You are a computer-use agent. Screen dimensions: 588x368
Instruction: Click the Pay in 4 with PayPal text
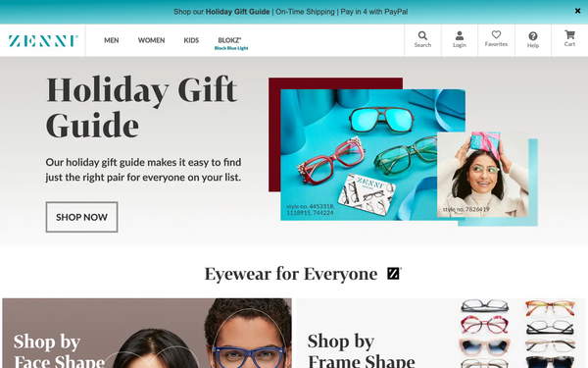pos(374,12)
